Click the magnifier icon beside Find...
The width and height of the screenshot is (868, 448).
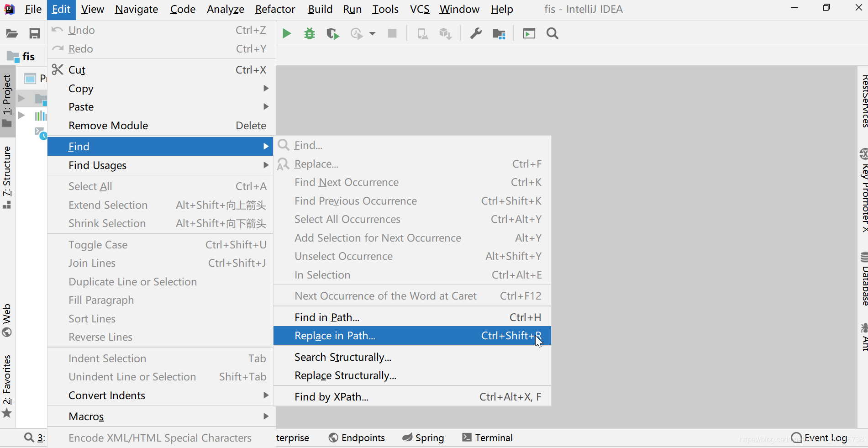click(x=284, y=145)
